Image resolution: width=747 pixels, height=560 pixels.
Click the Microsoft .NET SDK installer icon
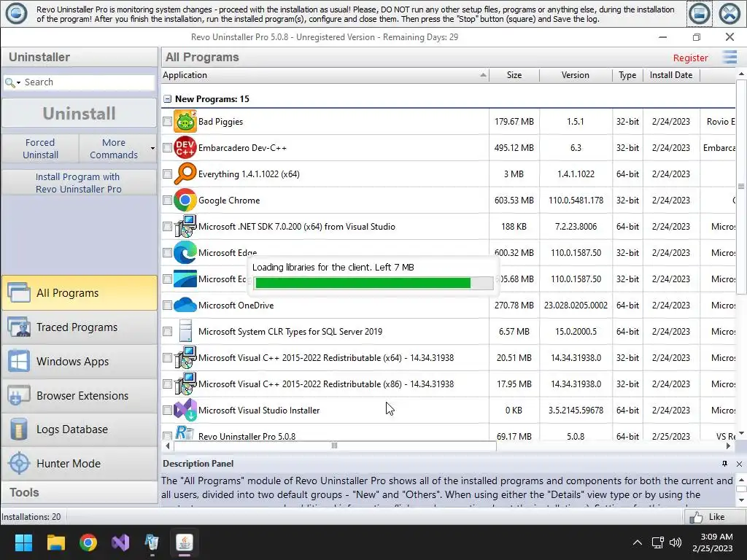click(185, 226)
